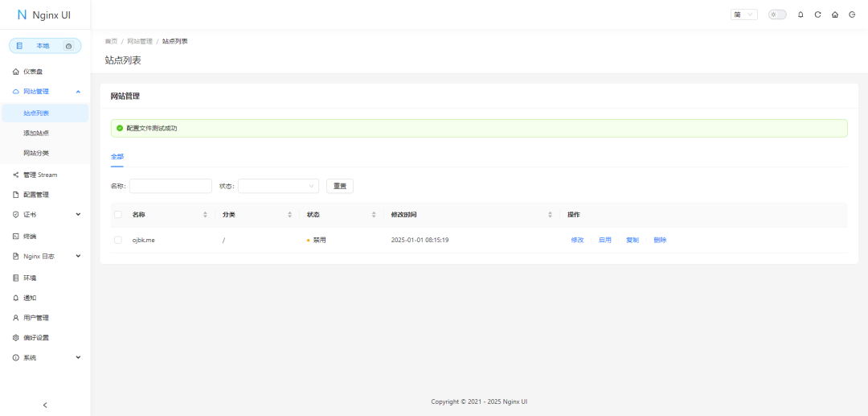This screenshot has width=868, height=416.
Task: Collapse the sidebar with the left arrow
Action: (x=45, y=405)
